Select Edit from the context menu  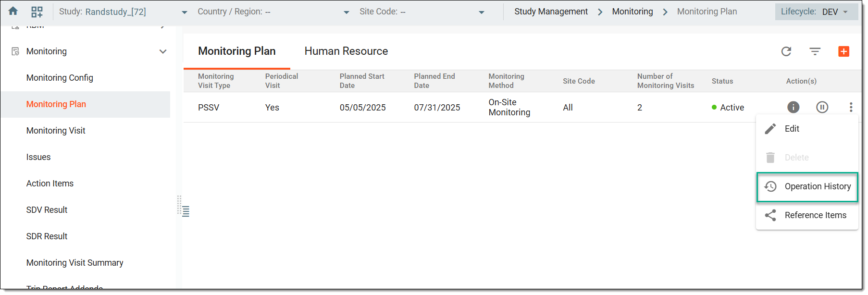pos(807,129)
